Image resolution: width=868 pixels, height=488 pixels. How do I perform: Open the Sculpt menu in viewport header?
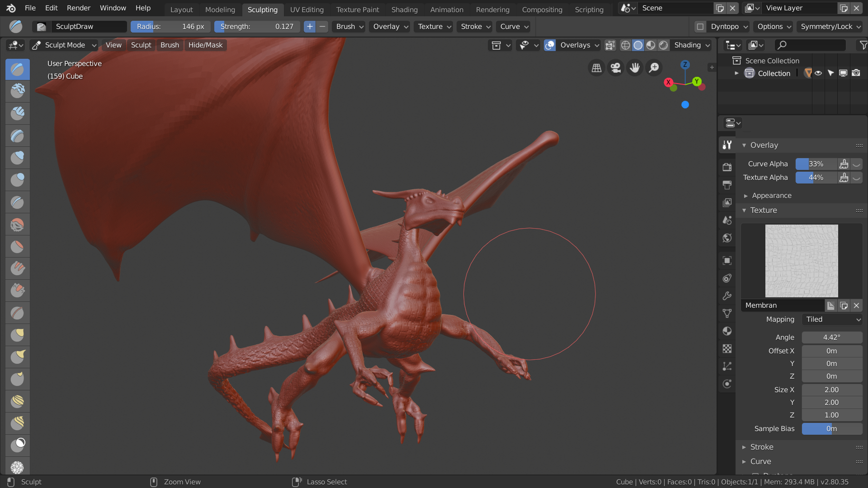[x=141, y=45]
